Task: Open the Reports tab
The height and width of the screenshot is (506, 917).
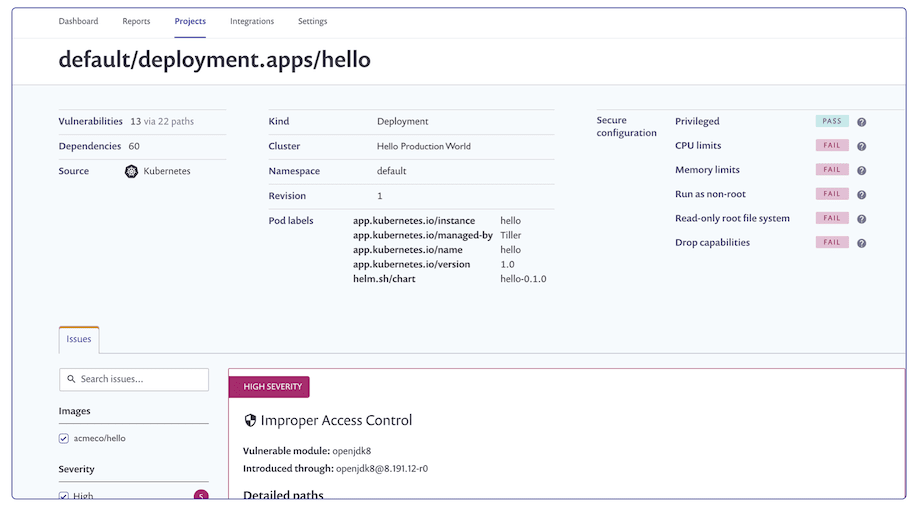Action: pyautogui.click(x=136, y=21)
